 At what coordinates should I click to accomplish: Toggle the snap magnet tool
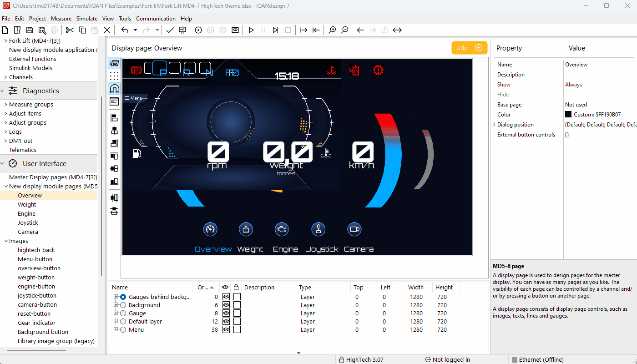coord(114,89)
